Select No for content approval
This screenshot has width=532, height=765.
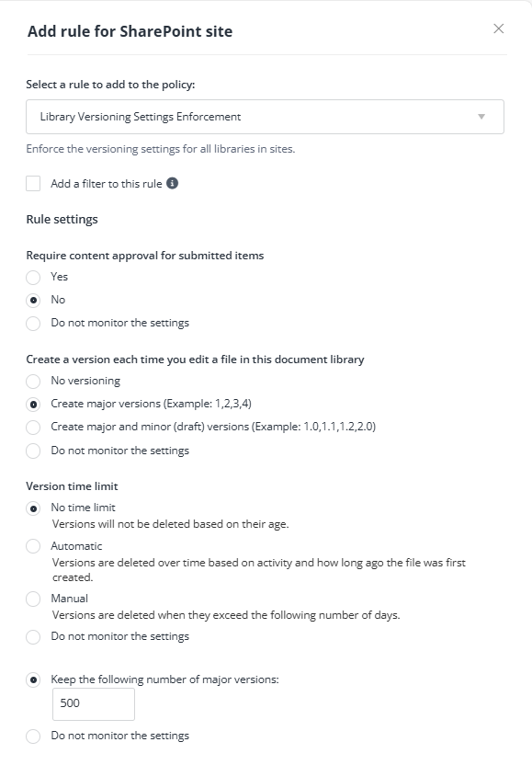click(33, 300)
